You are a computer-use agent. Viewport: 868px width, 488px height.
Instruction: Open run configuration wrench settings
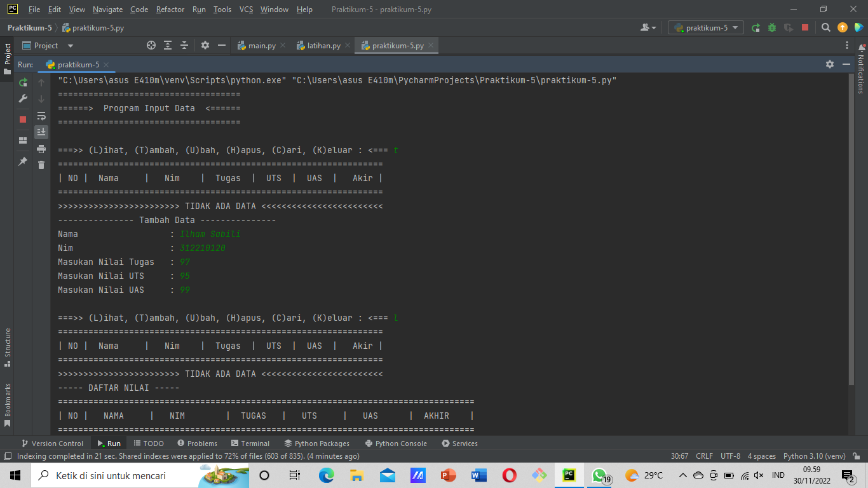(x=23, y=99)
